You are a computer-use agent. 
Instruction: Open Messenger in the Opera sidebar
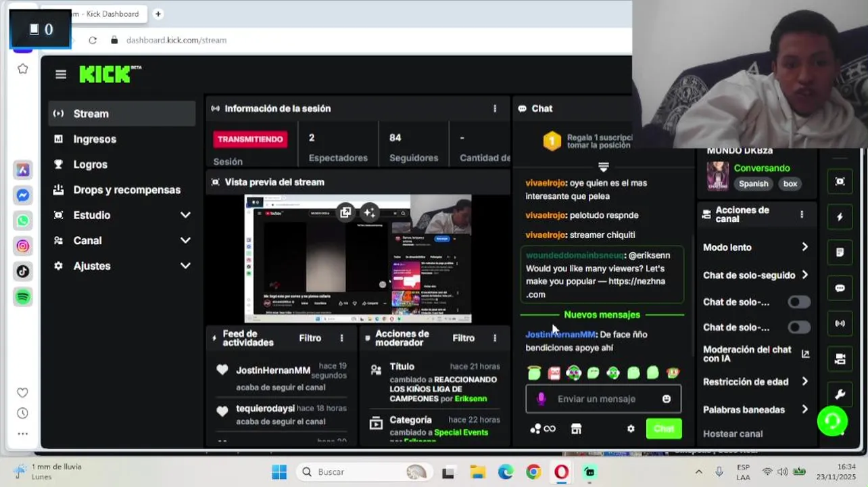(x=23, y=195)
